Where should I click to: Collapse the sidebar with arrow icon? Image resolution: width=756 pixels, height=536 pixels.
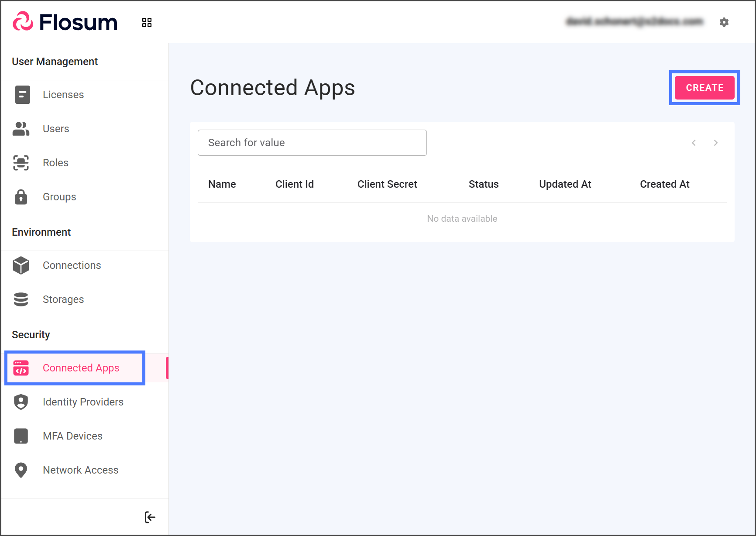150,517
